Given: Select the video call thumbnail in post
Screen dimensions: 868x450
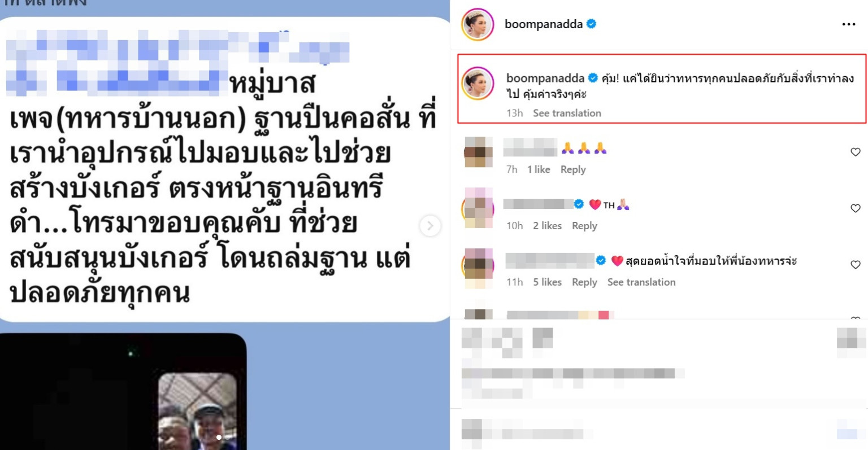Looking at the screenshot, I should click(197, 411).
